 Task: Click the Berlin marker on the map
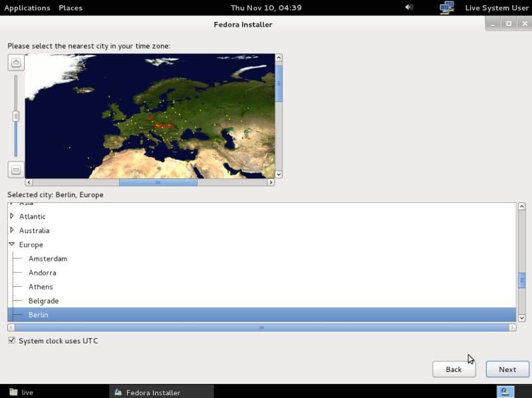tap(151, 118)
